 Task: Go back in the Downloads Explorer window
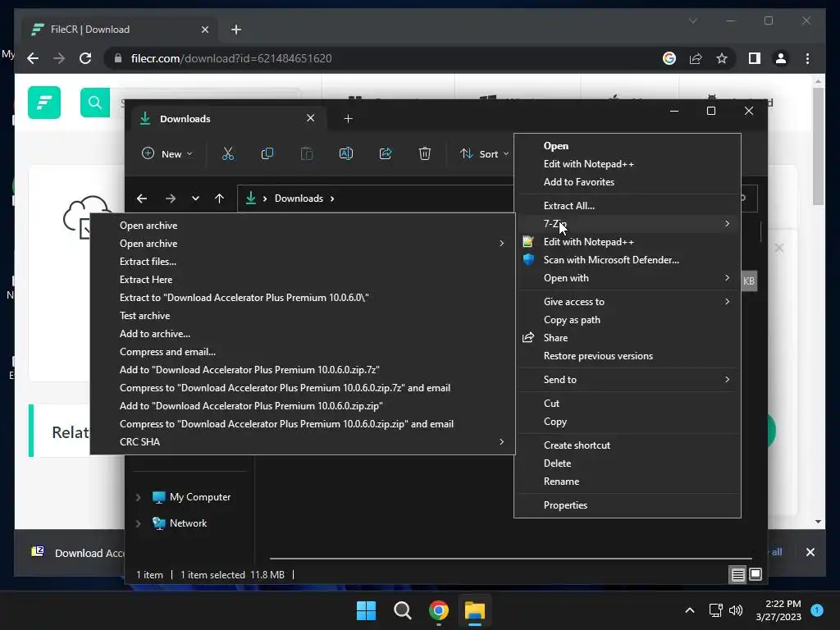(x=142, y=199)
